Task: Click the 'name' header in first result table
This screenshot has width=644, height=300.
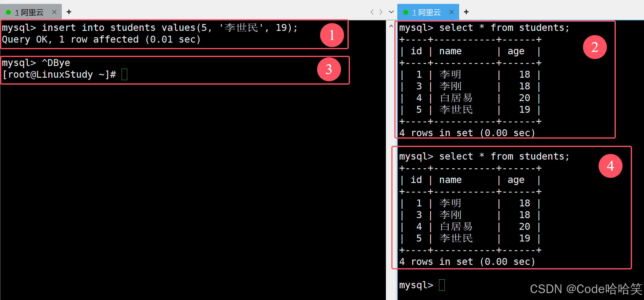Action: click(x=450, y=51)
